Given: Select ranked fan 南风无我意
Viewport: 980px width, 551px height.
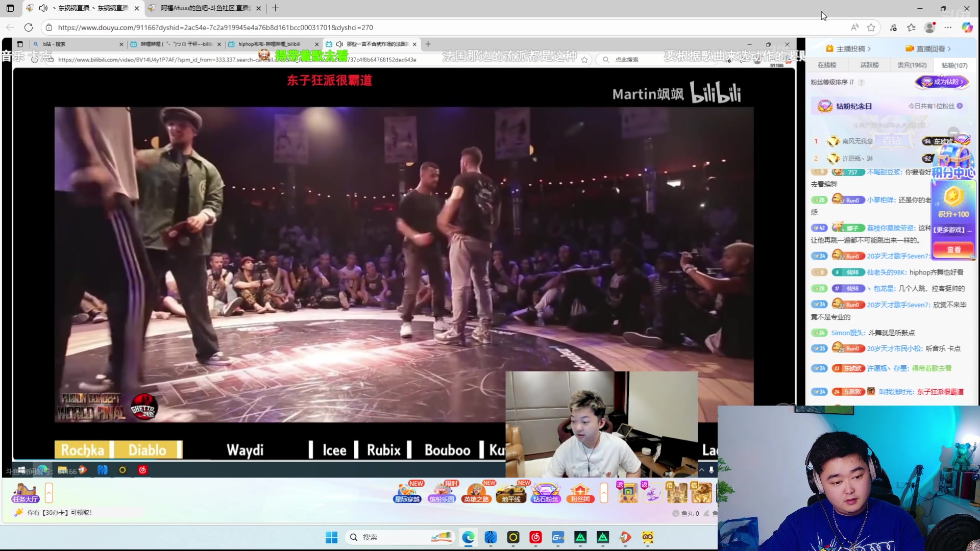Looking at the screenshot, I should pyautogui.click(x=857, y=141).
